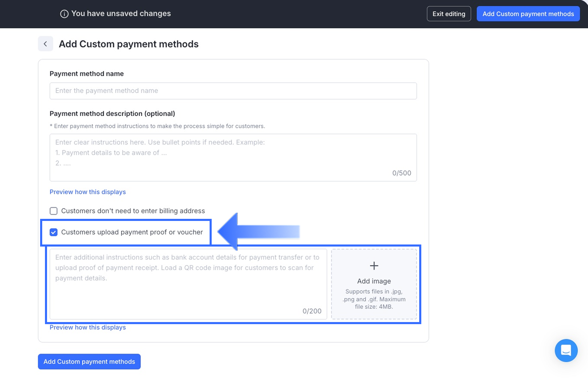Open the chat support widget
Viewport: 588px width, 392px height.
click(566, 350)
